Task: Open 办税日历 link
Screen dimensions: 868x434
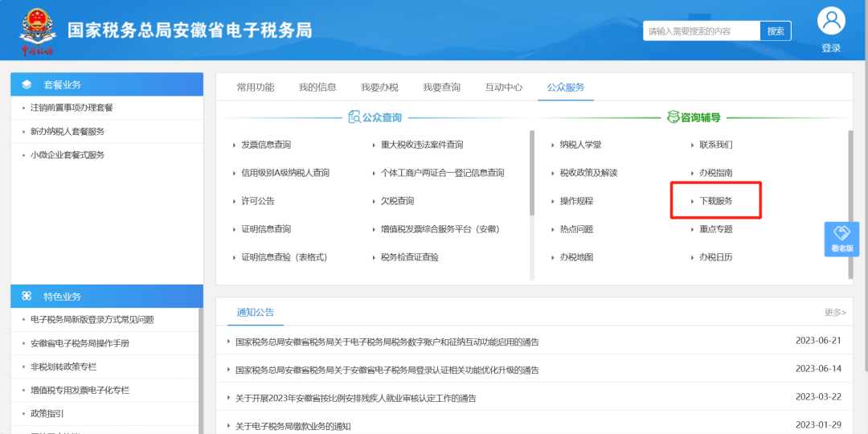Action: (x=716, y=257)
